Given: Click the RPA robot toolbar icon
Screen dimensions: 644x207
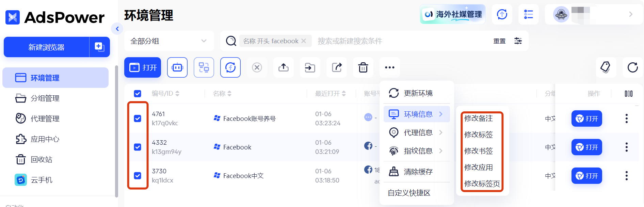Looking at the screenshot, I should click(177, 67).
